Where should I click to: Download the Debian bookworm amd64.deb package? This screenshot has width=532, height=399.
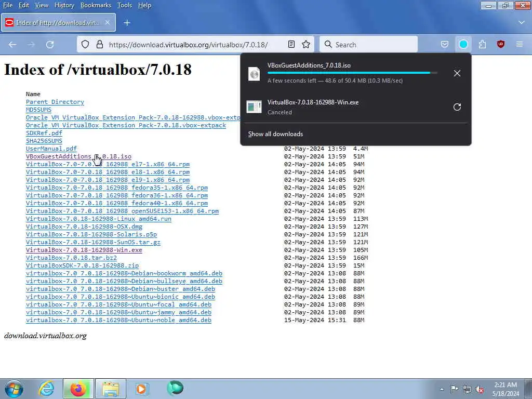click(x=124, y=273)
